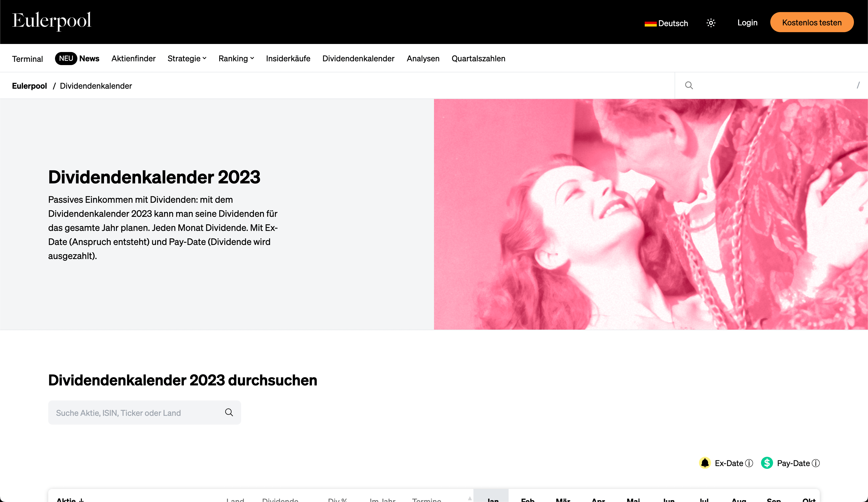Toggle the light/dark theme sun icon
Viewport: 868px width, 502px height.
[711, 23]
